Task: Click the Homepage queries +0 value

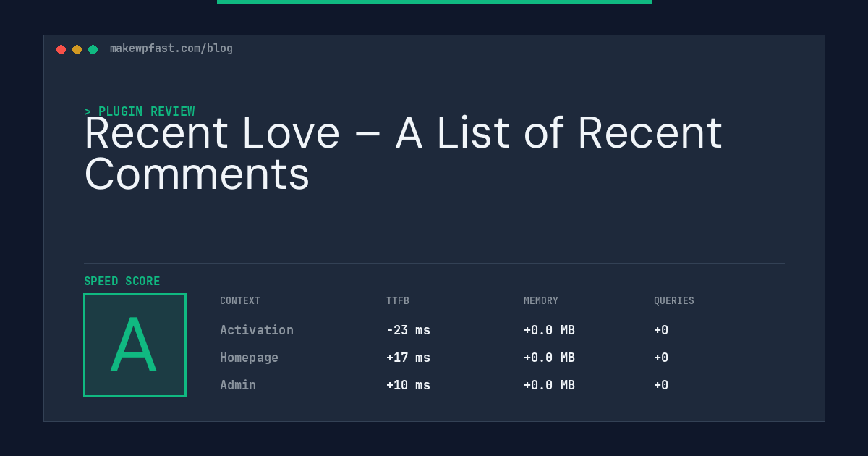Action: 661,358
